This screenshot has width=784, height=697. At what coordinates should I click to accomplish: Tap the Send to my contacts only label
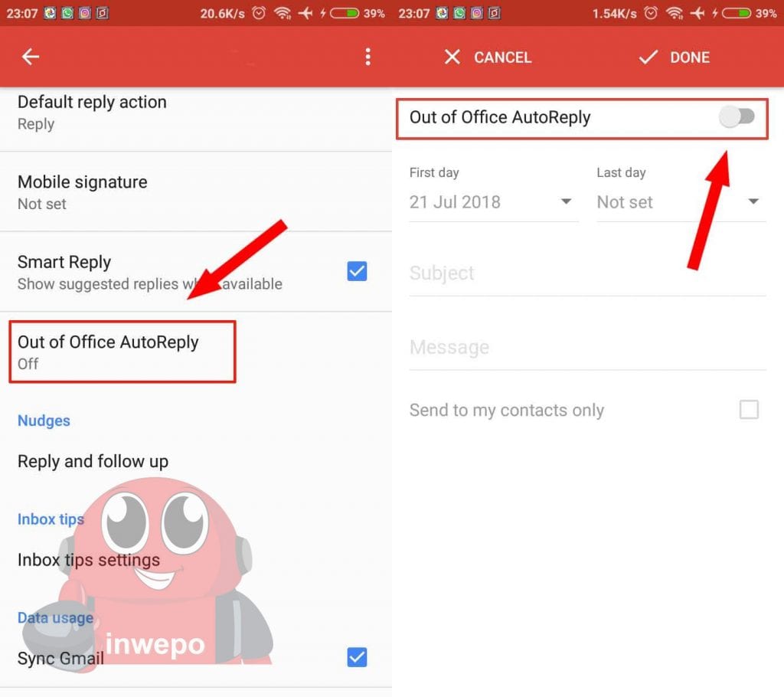[x=507, y=410]
